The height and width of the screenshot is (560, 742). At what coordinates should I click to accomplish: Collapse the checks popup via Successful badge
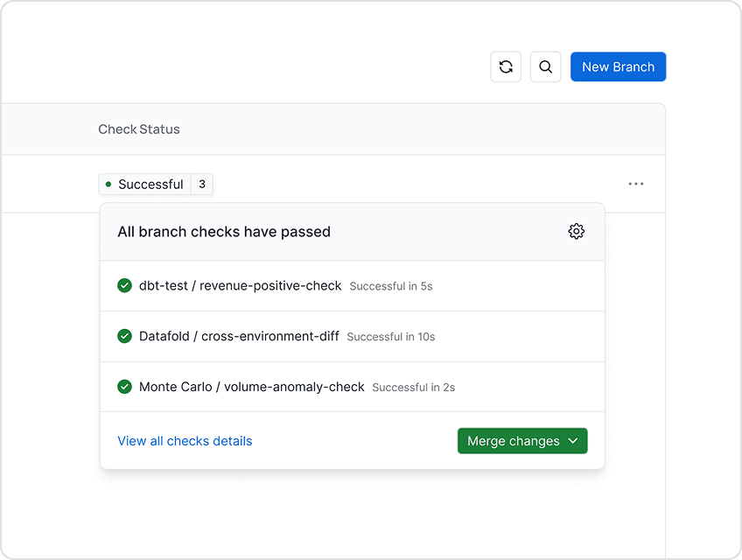click(x=150, y=184)
